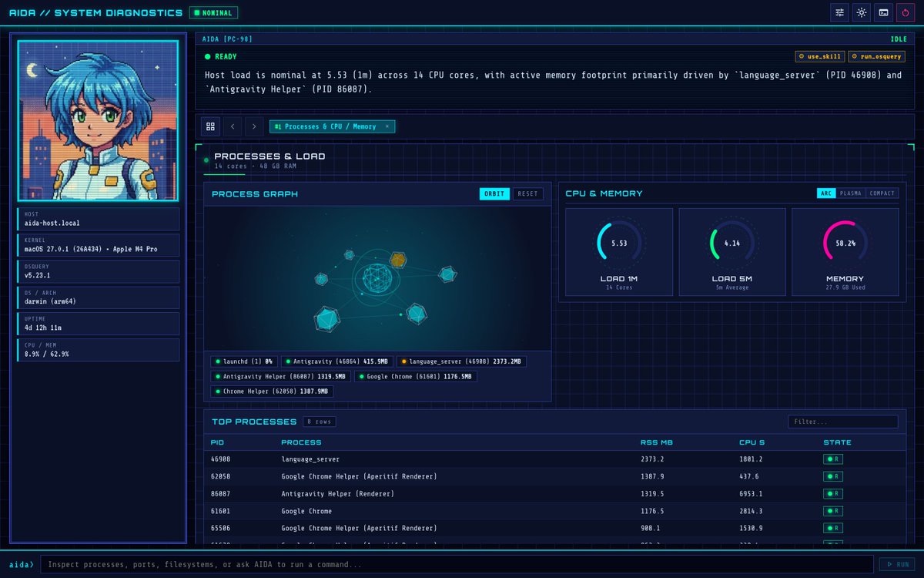This screenshot has height=578, width=924.
Task: Select the far-left small node in process graph
Action: click(x=321, y=279)
